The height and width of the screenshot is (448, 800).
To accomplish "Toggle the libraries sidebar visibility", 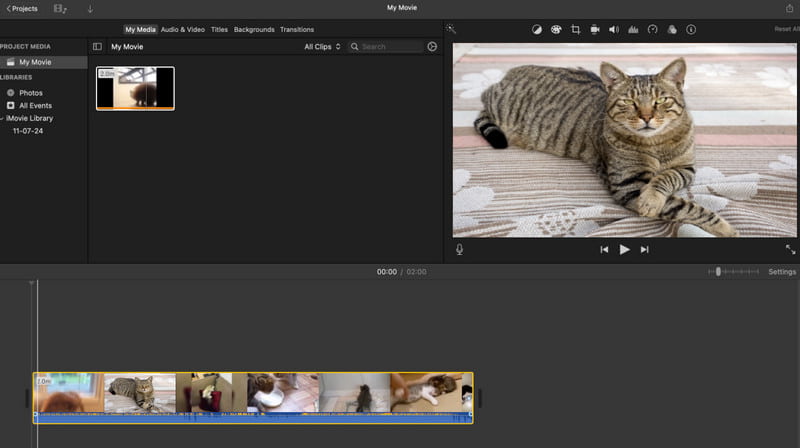I will (97, 46).
